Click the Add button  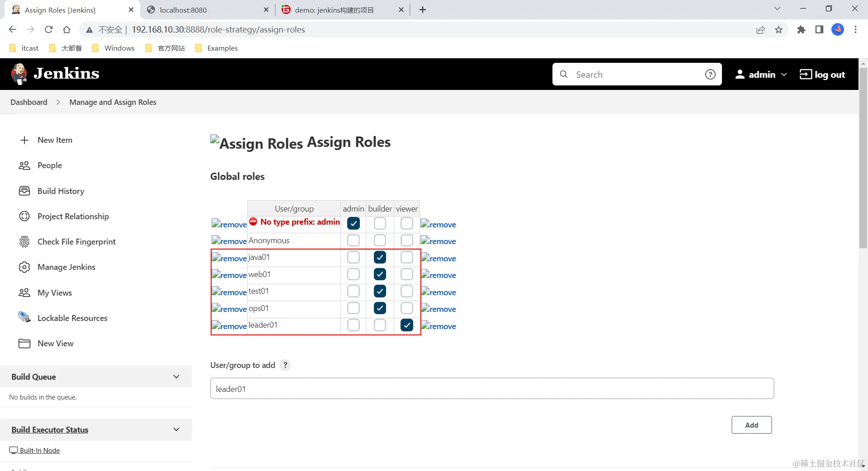pos(751,425)
